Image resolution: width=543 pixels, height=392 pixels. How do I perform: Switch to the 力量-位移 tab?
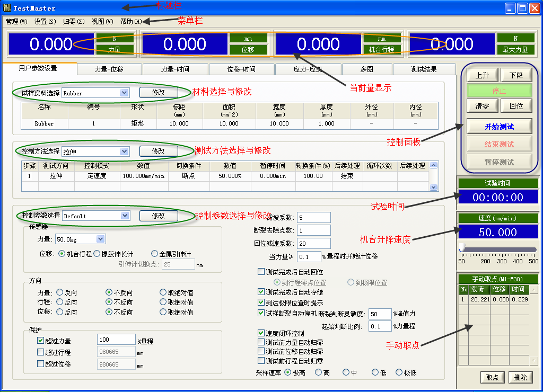109,69
